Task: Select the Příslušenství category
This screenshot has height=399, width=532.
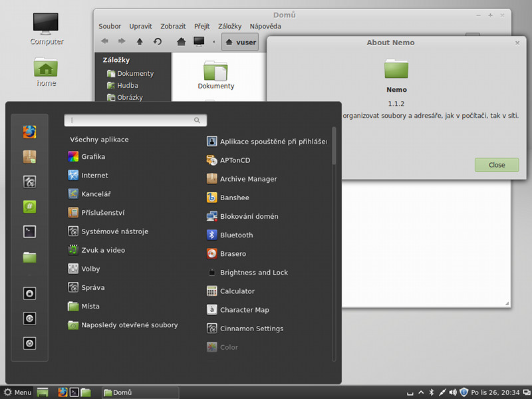Action: [x=96, y=212]
